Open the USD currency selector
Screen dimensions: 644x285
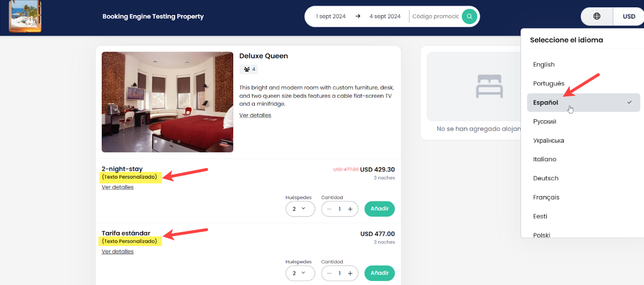(x=629, y=16)
